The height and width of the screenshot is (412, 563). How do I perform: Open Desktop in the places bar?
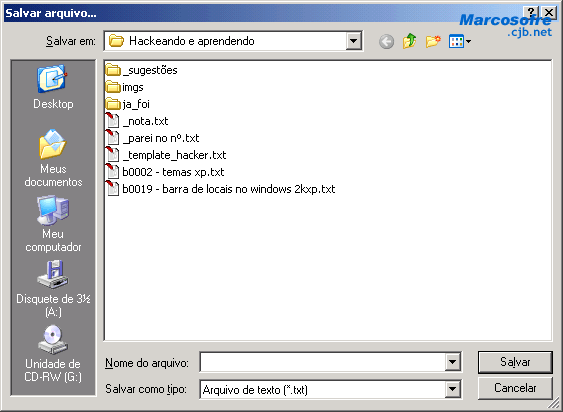point(53,87)
